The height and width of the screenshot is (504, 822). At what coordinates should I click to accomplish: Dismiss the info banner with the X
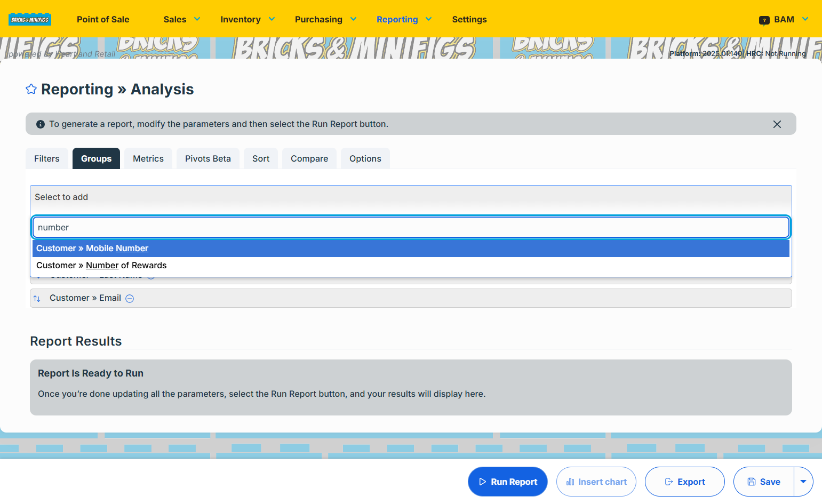click(777, 124)
